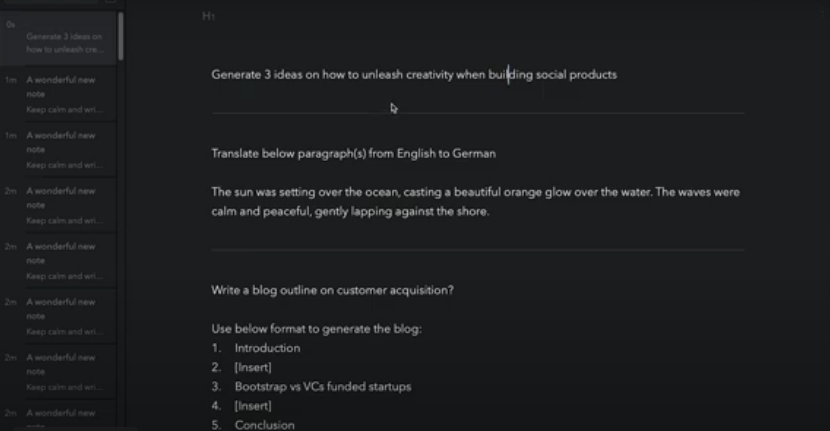Viewport: 830px width, 431px height.
Task: Open the "Generate 3 ideas" note in sidebar
Action: [64, 43]
